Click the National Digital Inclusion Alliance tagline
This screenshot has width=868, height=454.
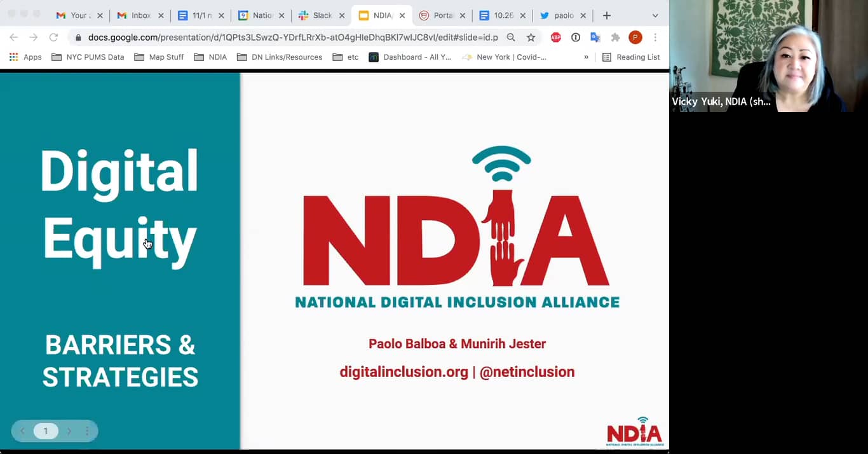(457, 302)
